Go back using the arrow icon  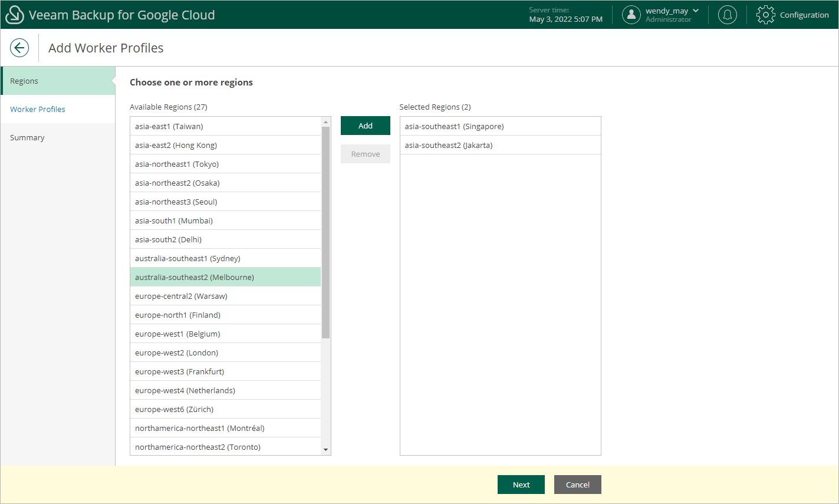(x=19, y=48)
